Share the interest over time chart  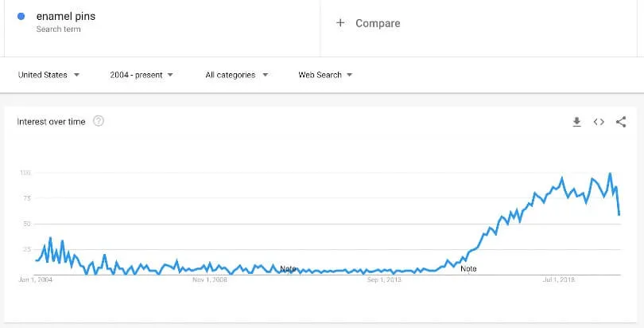621,122
